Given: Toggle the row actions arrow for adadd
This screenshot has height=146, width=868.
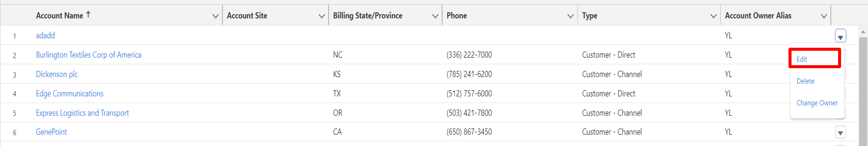Looking at the screenshot, I should [x=840, y=36].
